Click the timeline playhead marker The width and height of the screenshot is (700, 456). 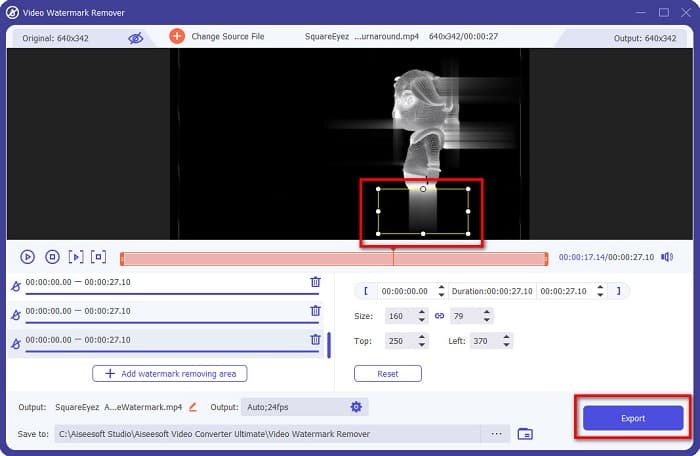(x=393, y=258)
